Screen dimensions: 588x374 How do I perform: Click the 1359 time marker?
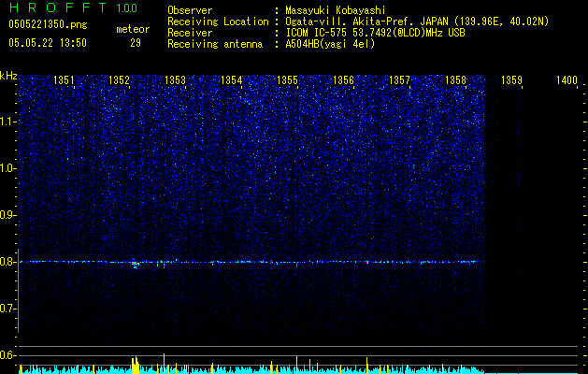click(511, 80)
